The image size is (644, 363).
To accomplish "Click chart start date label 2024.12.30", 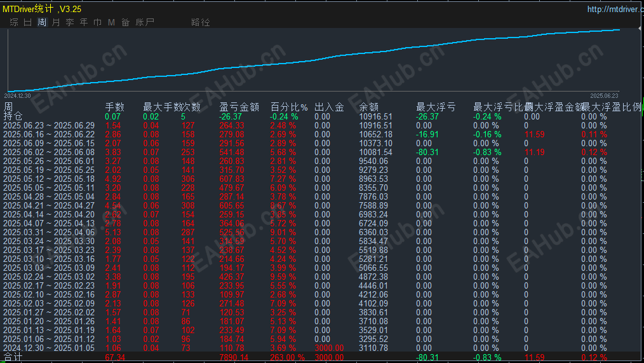I will pyautogui.click(x=17, y=96).
